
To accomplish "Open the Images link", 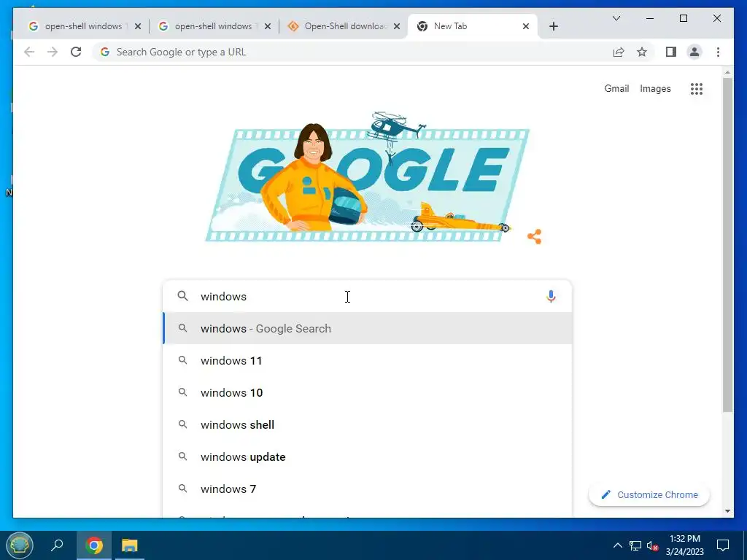I will [655, 88].
